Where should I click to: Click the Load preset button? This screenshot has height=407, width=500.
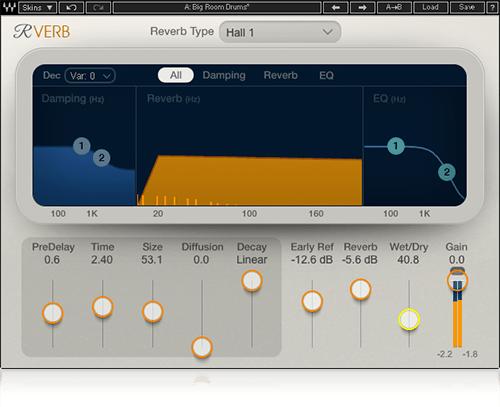[x=430, y=7]
